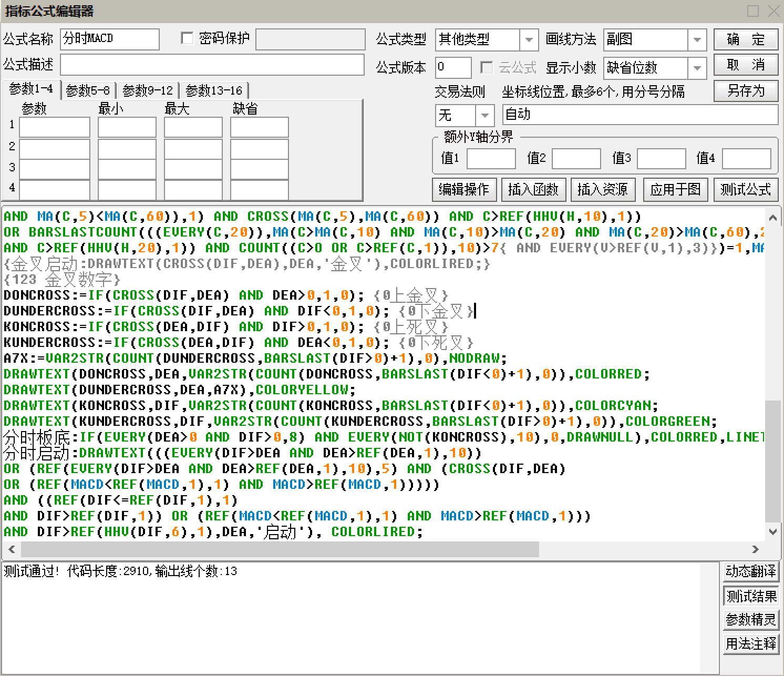Screen dimensions: 784x676
Task: Click the row 1 参数 name field
Action: pyautogui.click(x=55, y=128)
